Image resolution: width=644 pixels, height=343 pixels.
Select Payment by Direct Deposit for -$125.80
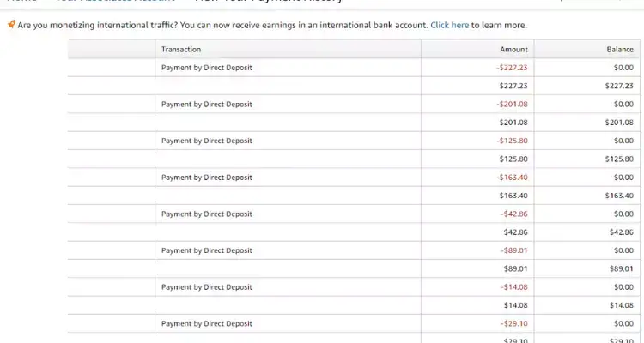point(207,141)
